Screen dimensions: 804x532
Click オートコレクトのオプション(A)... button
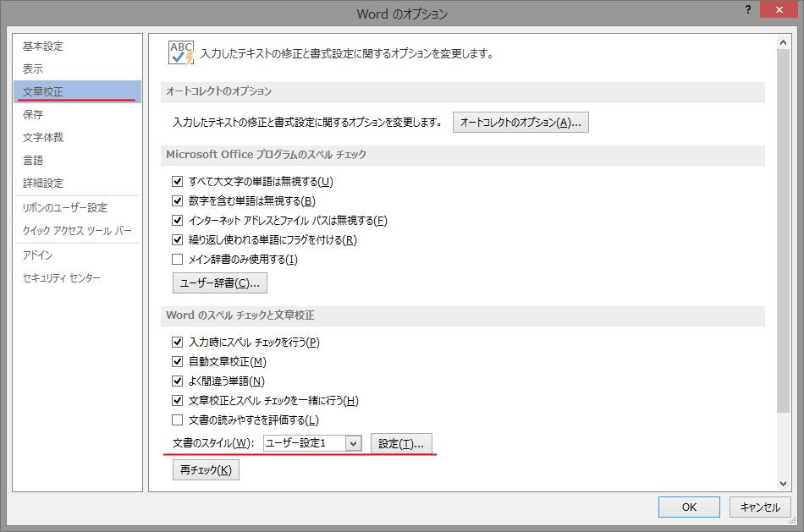click(x=520, y=123)
